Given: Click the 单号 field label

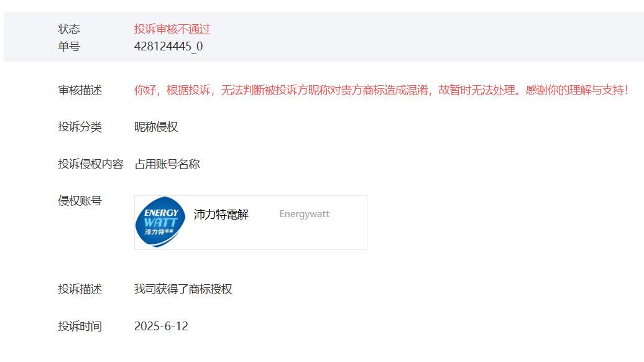Looking at the screenshot, I should pyautogui.click(x=69, y=47).
